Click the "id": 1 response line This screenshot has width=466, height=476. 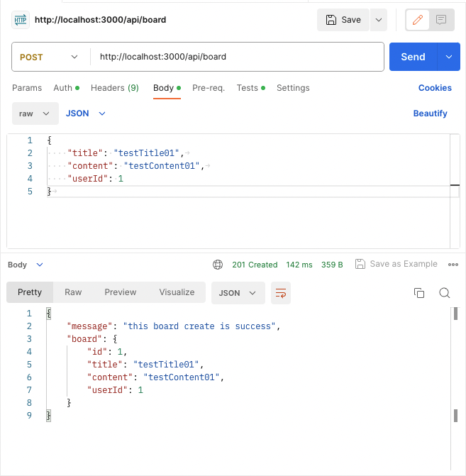point(107,352)
